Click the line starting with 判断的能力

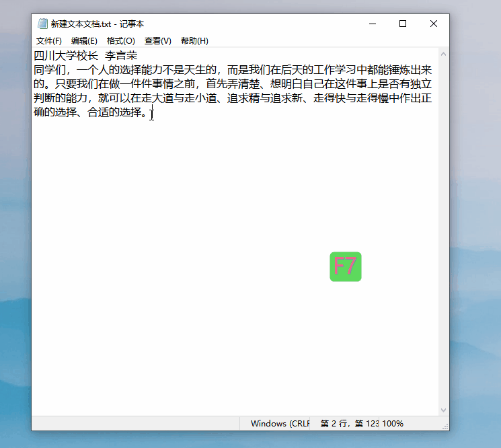pos(233,98)
